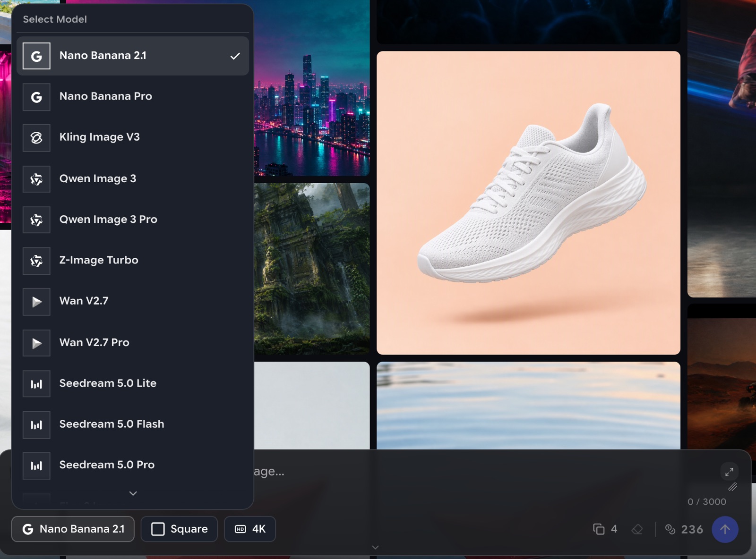Click the 0 / 3000 character counter
Screen dimensions: 756x559
[x=707, y=502]
